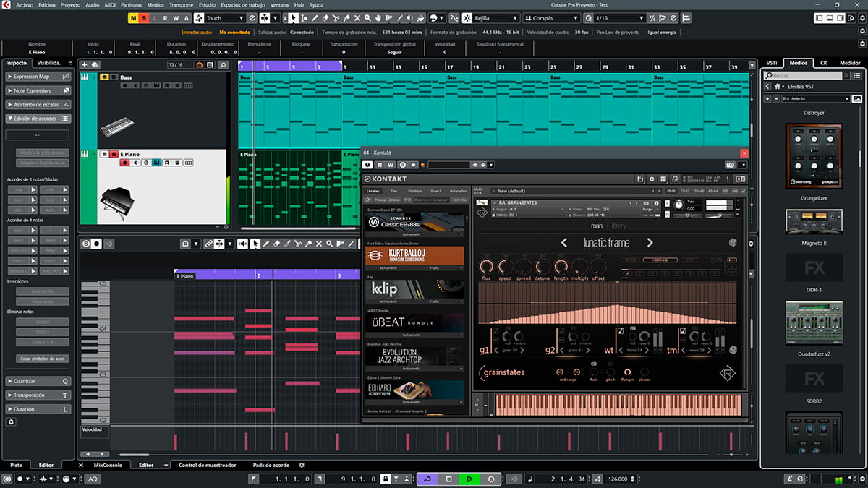The height and width of the screenshot is (488, 868).
Task: Toggle record enable on E Piano track
Action: click(x=125, y=163)
